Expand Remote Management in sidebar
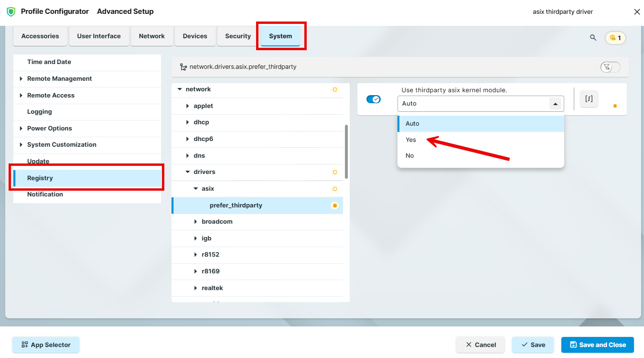The image size is (644, 358). (x=21, y=79)
